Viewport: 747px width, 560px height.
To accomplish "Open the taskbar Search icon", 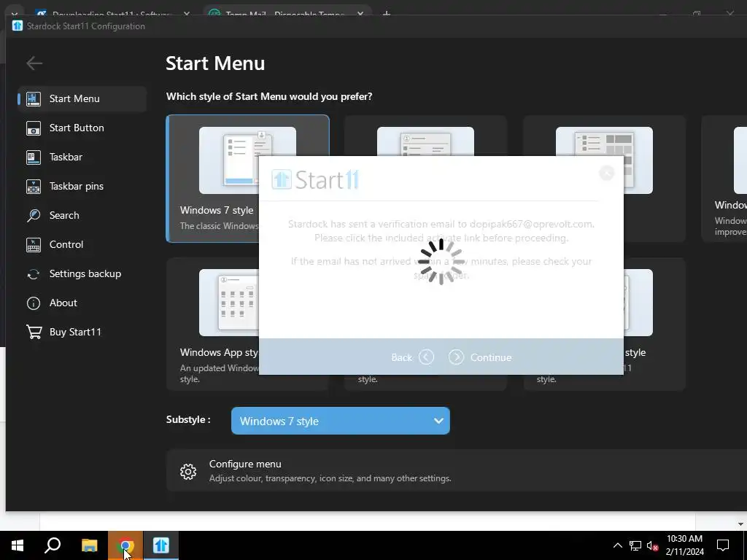I will click(x=53, y=545).
